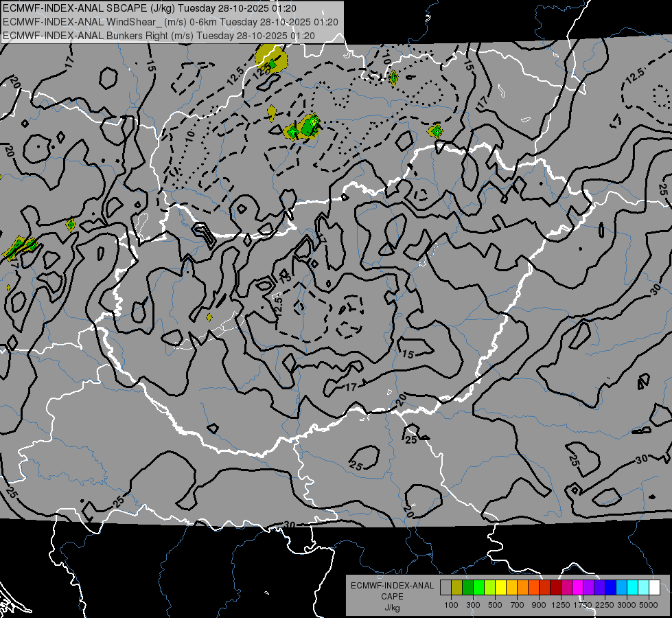Pick the yellow 500 J/kg legend swatch
This screenshot has height=618, width=672.
coord(500,587)
